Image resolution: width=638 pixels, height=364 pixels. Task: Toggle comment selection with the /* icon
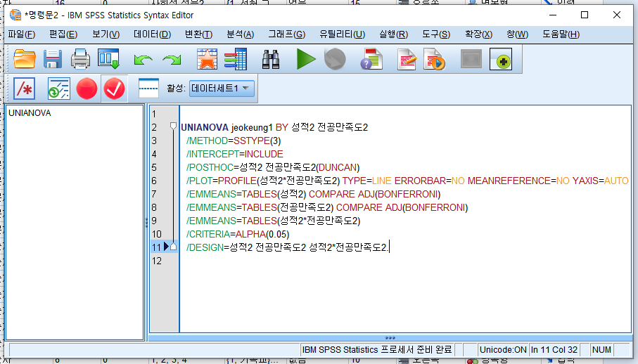coord(25,89)
